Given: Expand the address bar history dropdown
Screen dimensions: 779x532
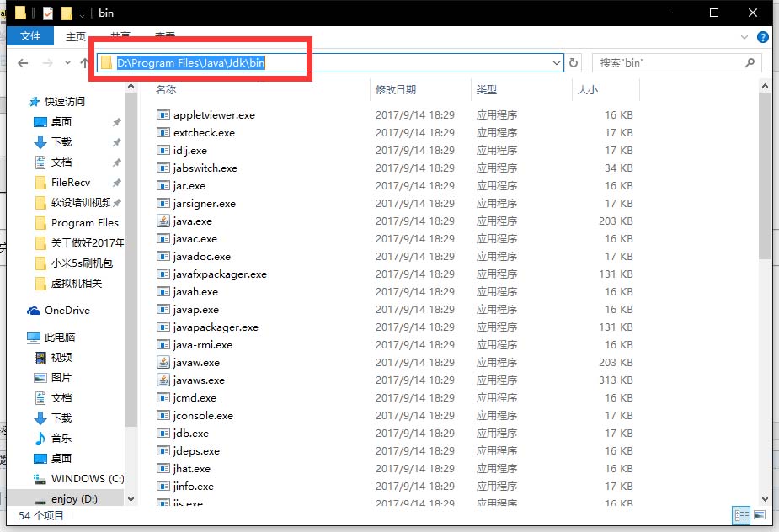Looking at the screenshot, I should pos(557,63).
